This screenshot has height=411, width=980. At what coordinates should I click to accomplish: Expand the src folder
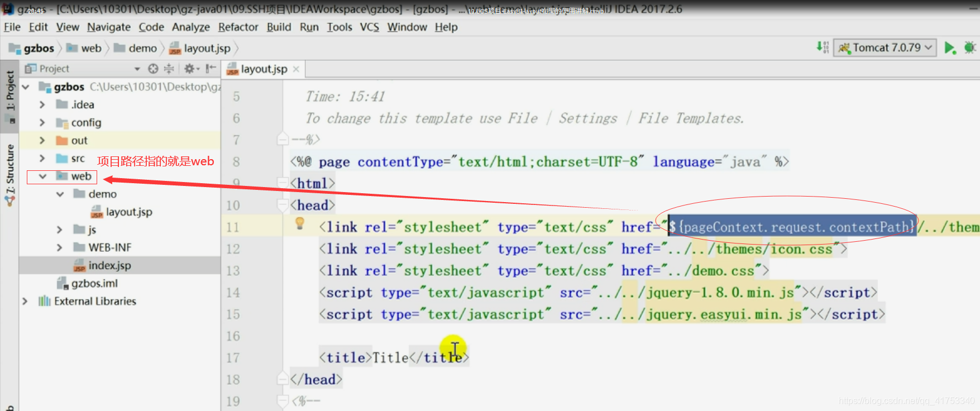pos(42,159)
